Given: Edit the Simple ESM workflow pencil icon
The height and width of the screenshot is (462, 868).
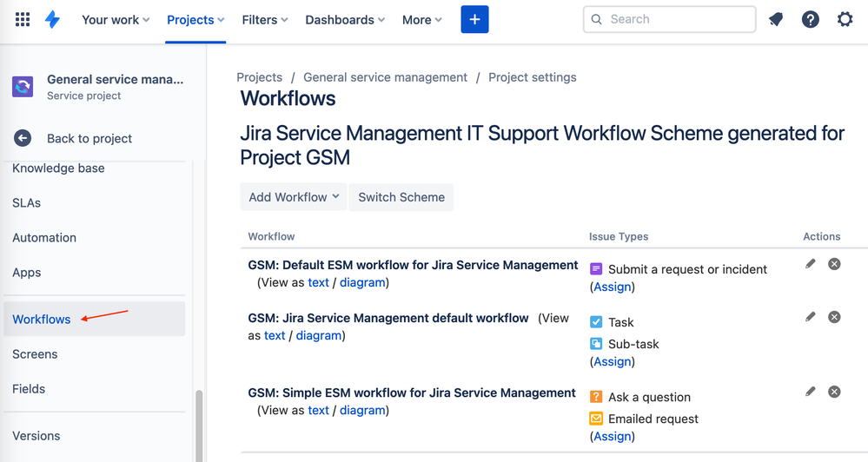Looking at the screenshot, I should (x=811, y=392).
